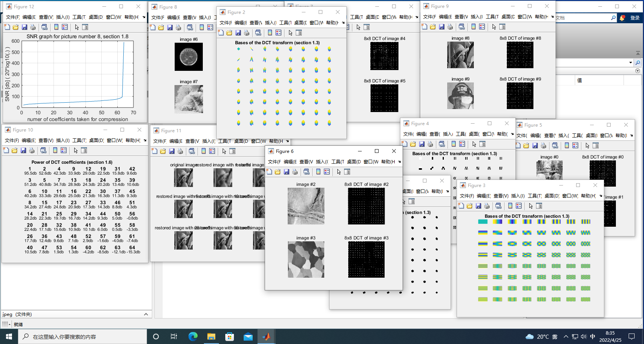Click Open File icon in Figure 6 toolbar

click(x=278, y=172)
